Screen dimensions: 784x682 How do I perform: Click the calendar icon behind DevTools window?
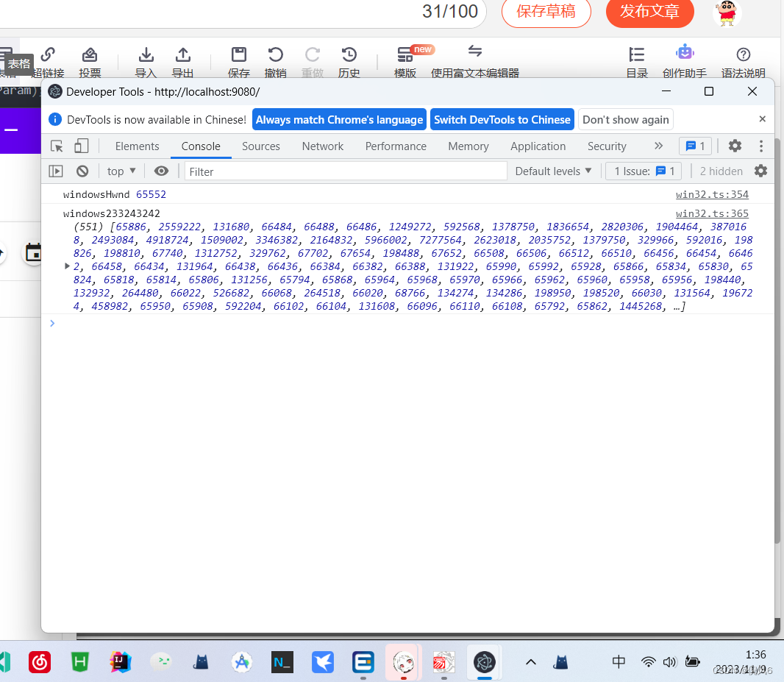[33, 252]
